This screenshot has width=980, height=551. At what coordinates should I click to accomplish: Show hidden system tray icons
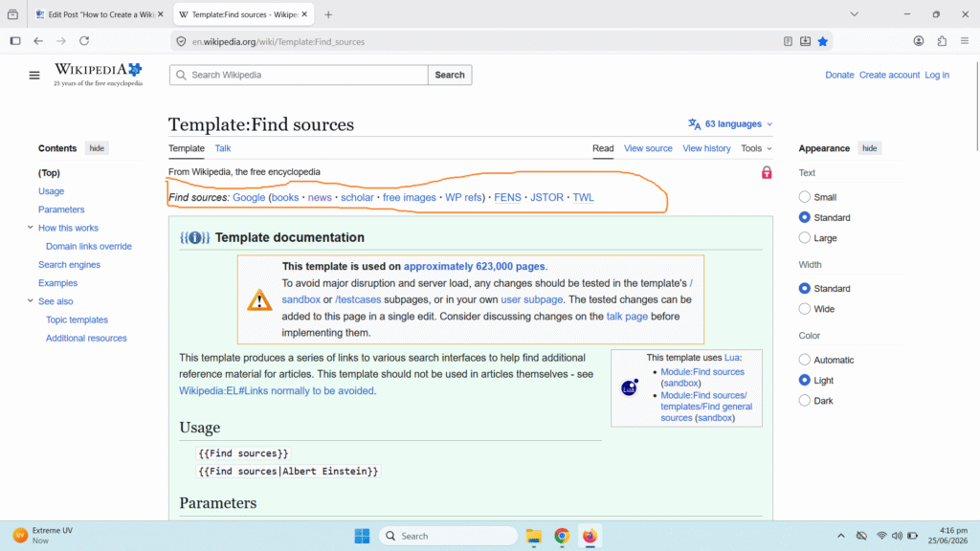click(841, 536)
